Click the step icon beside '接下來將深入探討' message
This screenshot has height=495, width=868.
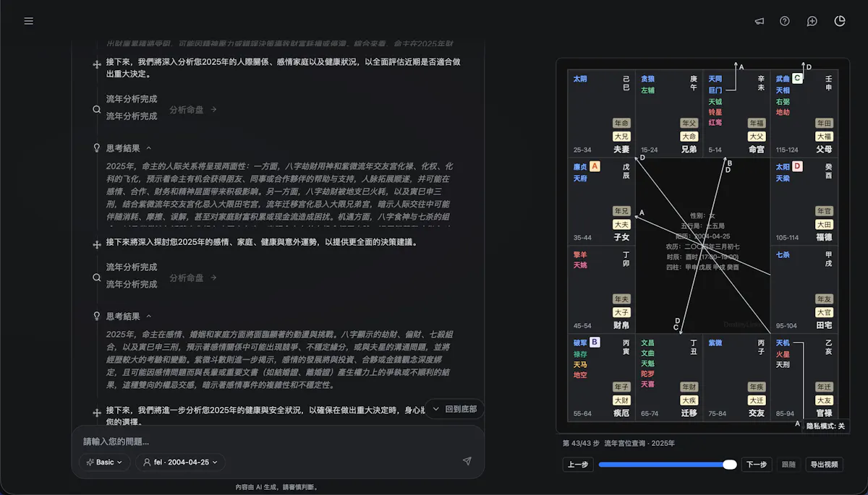96,244
